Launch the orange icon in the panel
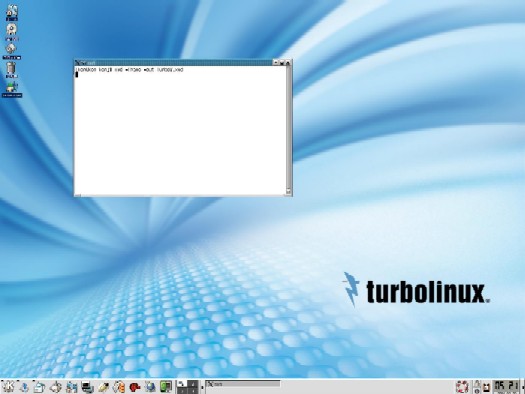525x394 pixels. pyautogui.click(x=119, y=387)
